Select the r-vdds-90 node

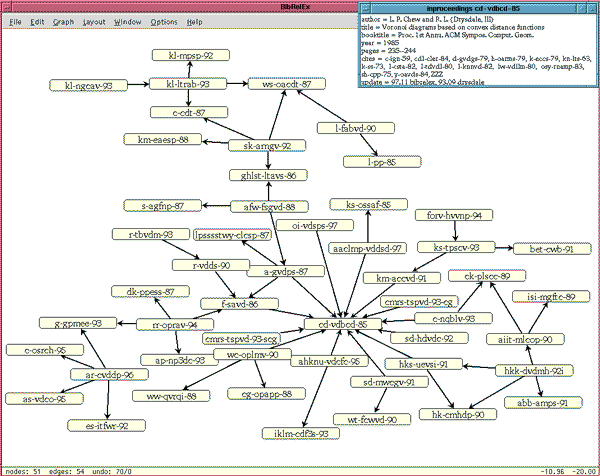point(211,265)
